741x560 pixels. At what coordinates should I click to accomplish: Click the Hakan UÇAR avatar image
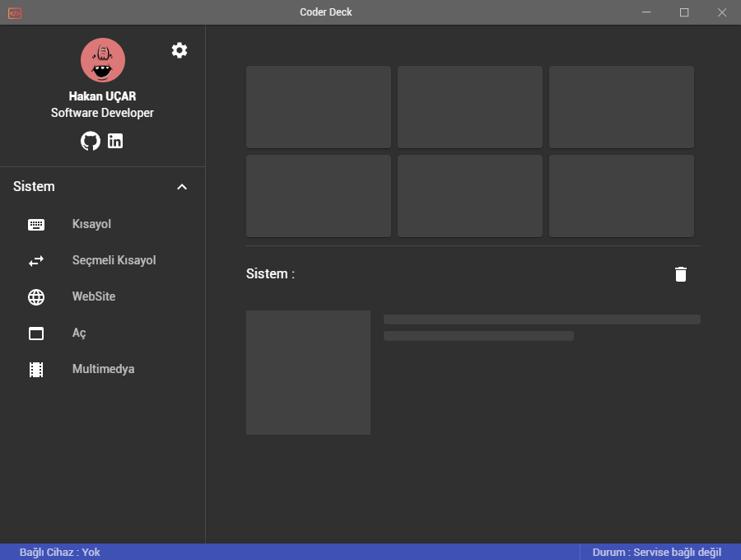coord(103,60)
